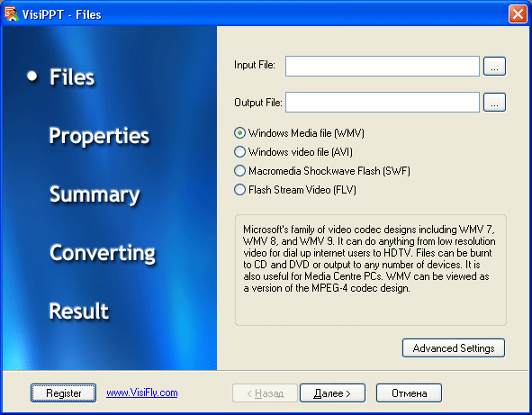Close the VisiPPT window
This screenshot has height=415, width=532.
point(518,14)
